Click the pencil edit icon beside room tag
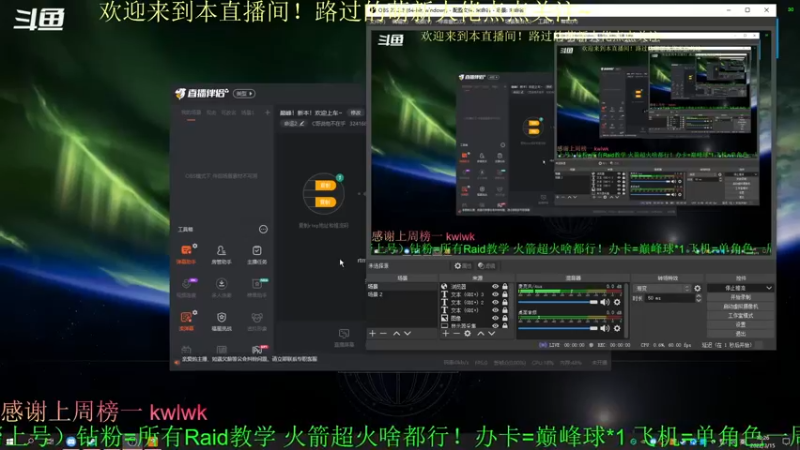The image size is (800, 450). point(302,123)
